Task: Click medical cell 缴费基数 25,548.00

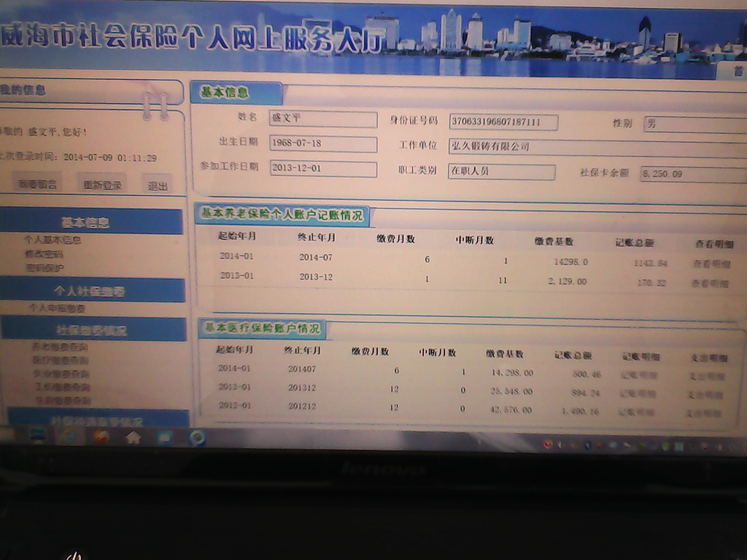Action: coord(512,392)
